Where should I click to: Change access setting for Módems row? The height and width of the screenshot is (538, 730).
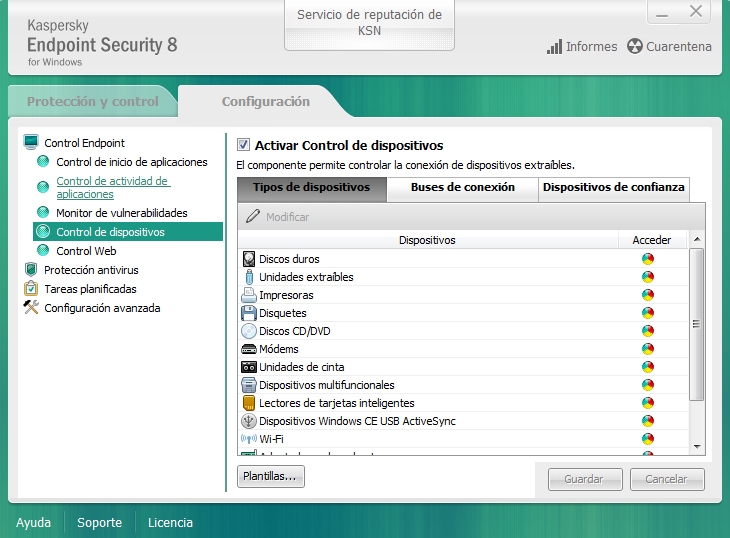click(648, 349)
